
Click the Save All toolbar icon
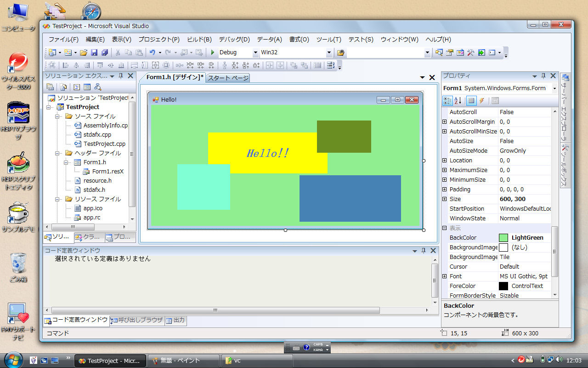104,52
